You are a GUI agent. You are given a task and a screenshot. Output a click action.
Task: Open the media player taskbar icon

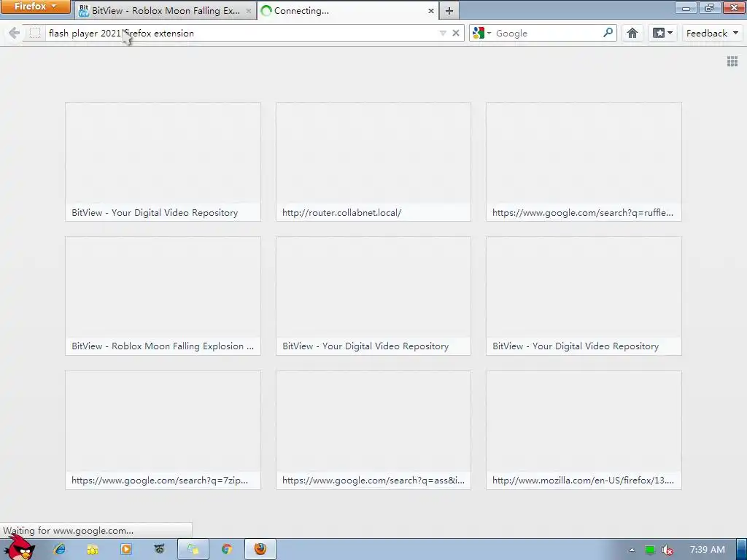(x=125, y=549)
